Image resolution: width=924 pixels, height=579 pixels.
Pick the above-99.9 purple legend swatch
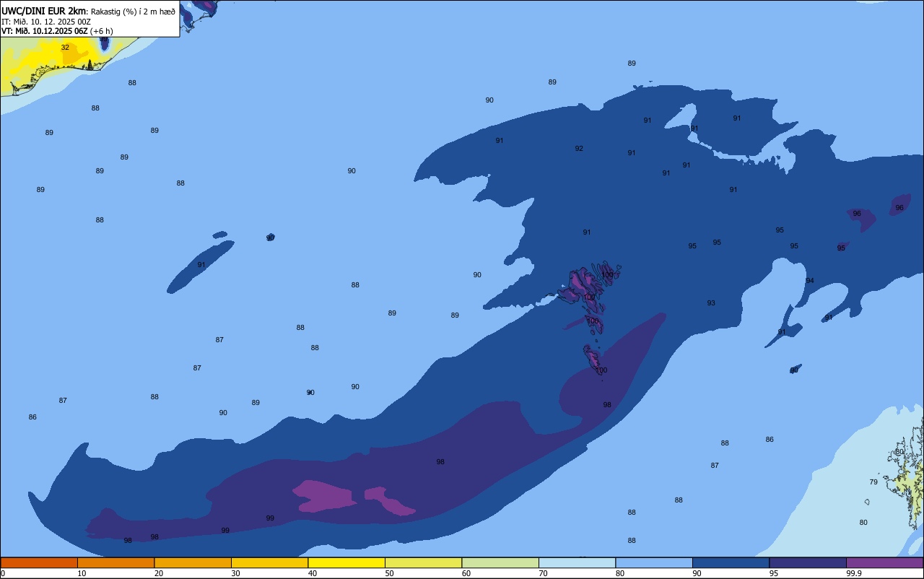pos(884,562)
